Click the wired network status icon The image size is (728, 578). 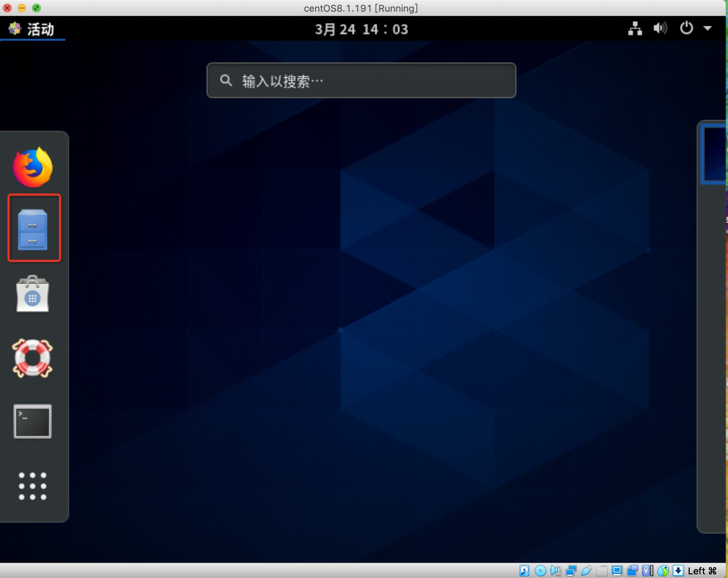[635, 28]
